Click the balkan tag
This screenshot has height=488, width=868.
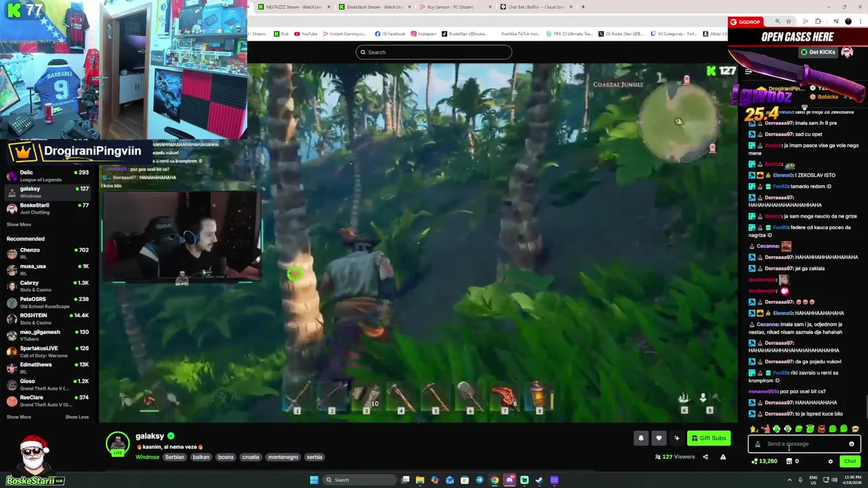pyautogui.click(x=201, y=457)
